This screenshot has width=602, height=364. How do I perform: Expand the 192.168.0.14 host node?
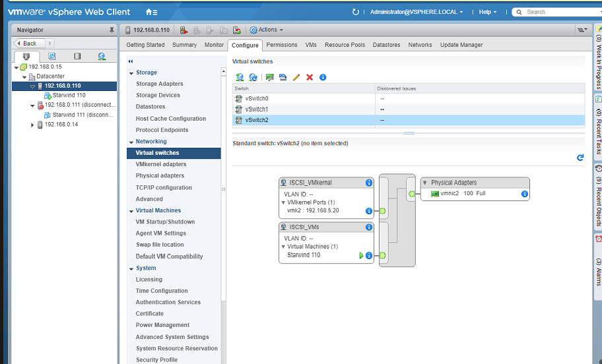(32, 125)
